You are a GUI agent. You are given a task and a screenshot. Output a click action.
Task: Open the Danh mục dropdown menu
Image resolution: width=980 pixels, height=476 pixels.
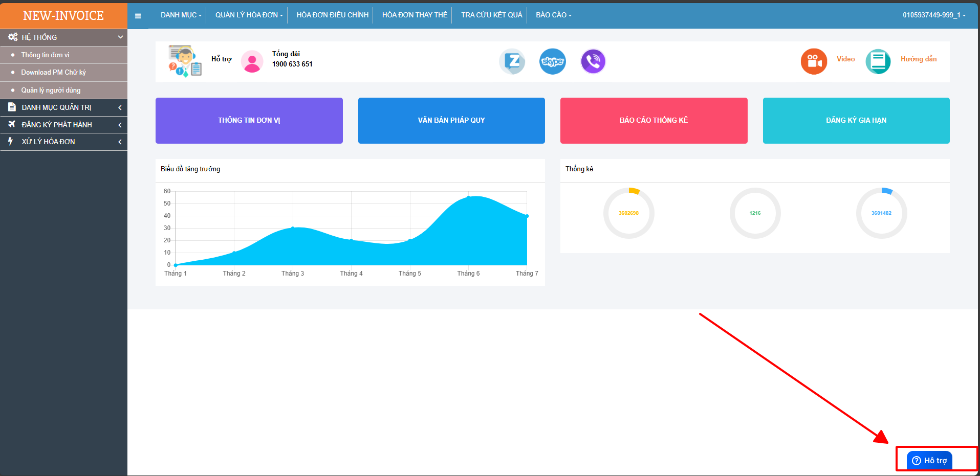[x=181, y=15]
